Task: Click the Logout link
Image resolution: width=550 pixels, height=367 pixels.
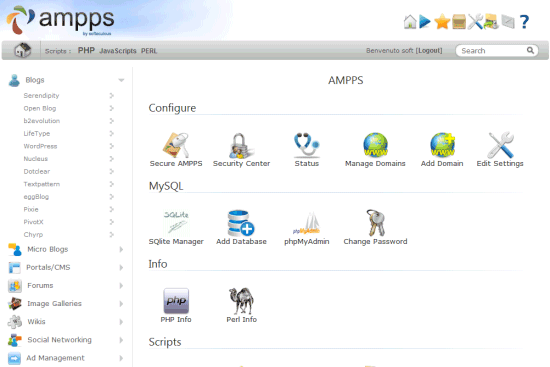Action: click(429, 51)
